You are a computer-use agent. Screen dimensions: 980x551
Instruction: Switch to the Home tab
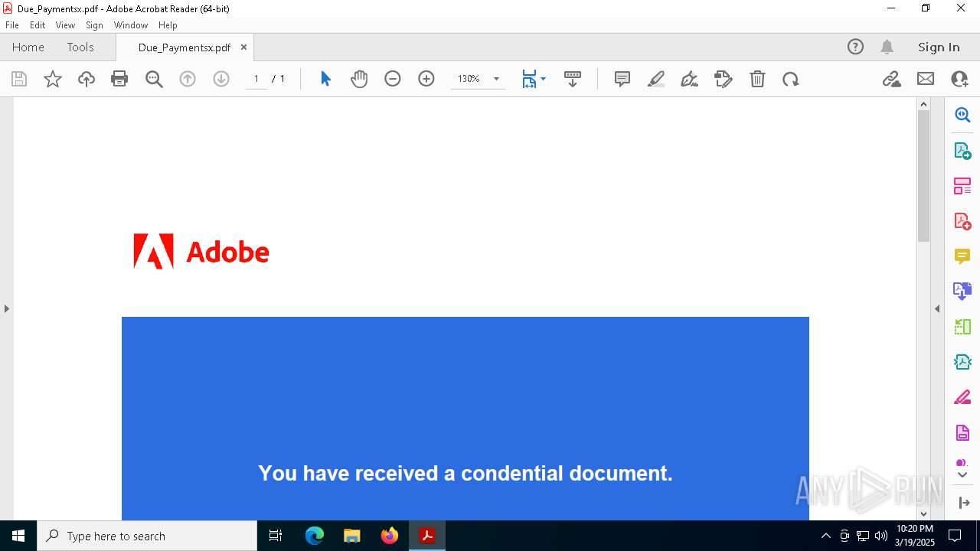tap(28, 47)
